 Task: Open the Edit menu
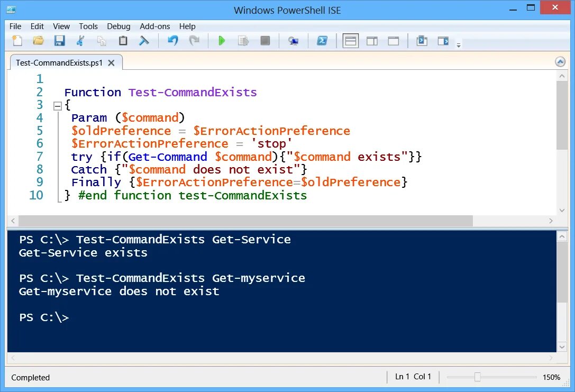[x=37, y=26]
